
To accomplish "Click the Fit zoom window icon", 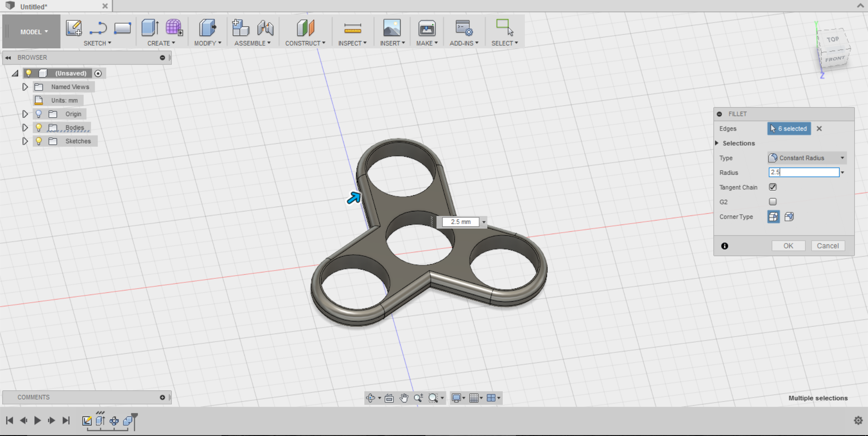I will [434, 398].
